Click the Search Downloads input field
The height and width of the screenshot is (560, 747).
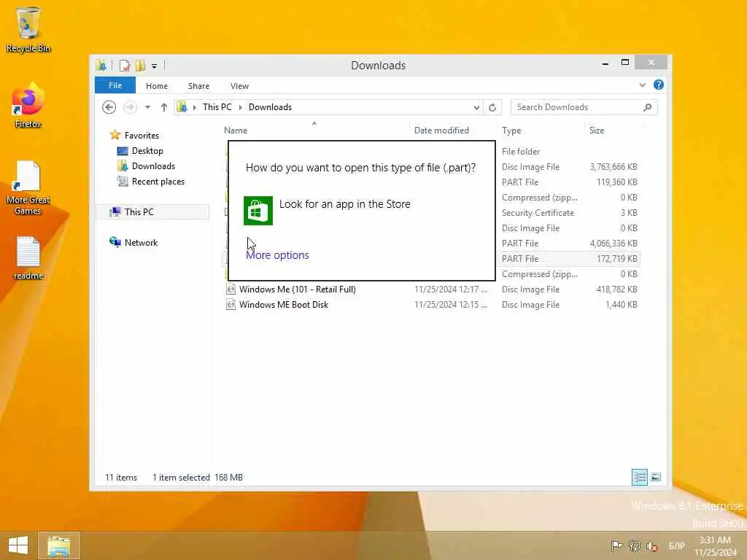click(576, 107)
